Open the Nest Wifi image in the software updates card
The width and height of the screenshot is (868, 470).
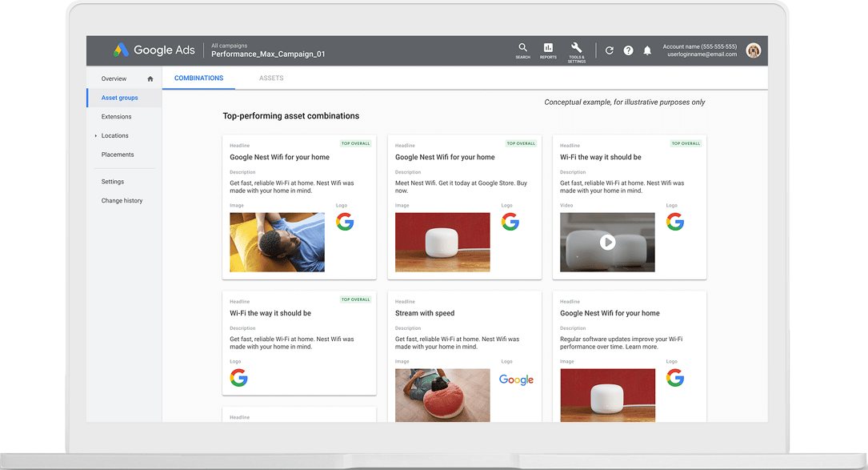[607, 396]
